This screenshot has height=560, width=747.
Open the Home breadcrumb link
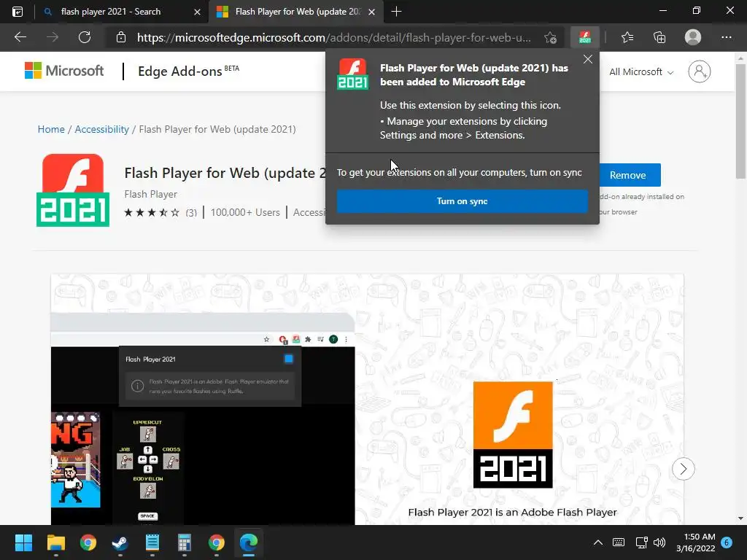(51, 129)
